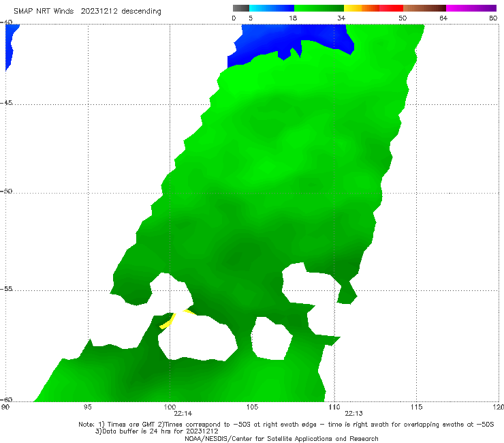Click the swath time label "22:13"
504x443 pixels.
[x=354, y=414]
